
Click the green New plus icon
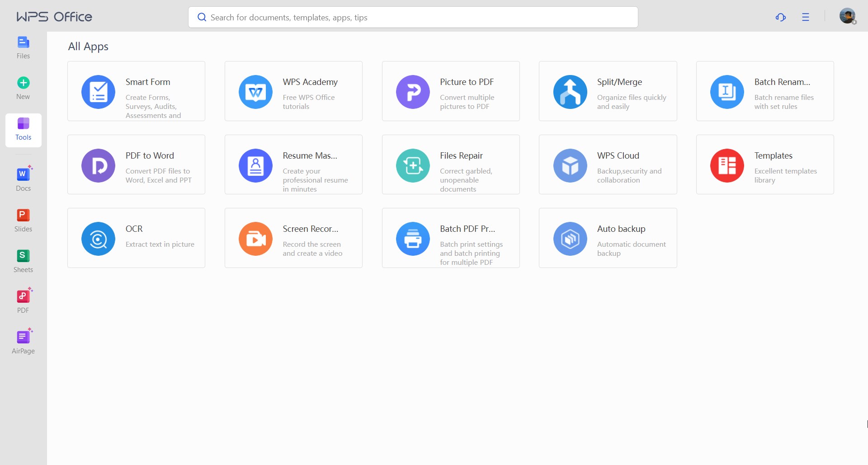[24, 83]
